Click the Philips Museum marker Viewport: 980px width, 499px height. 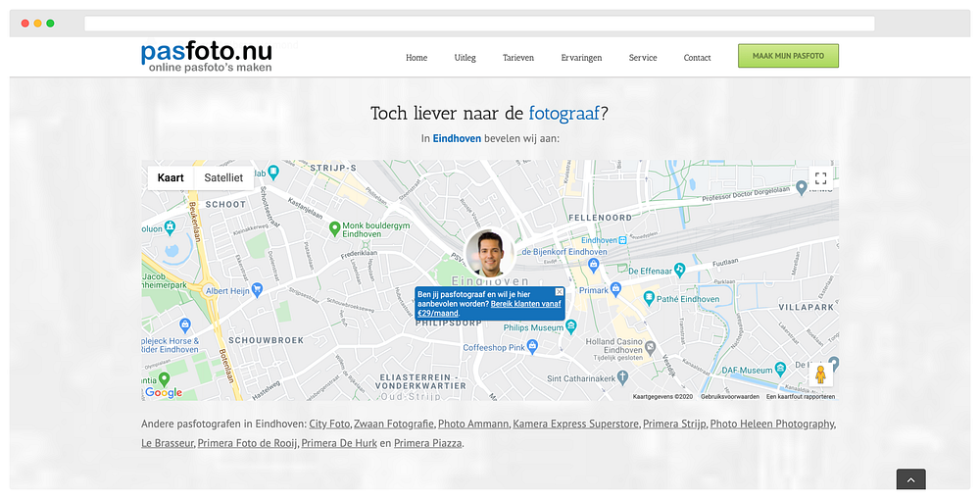point(570,326)
